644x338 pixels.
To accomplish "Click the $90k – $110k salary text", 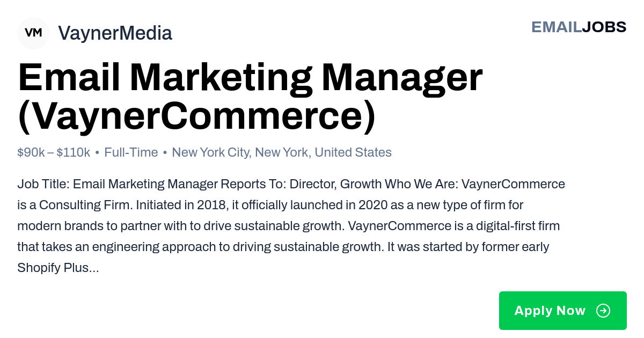I will click(x=54, y=152).
